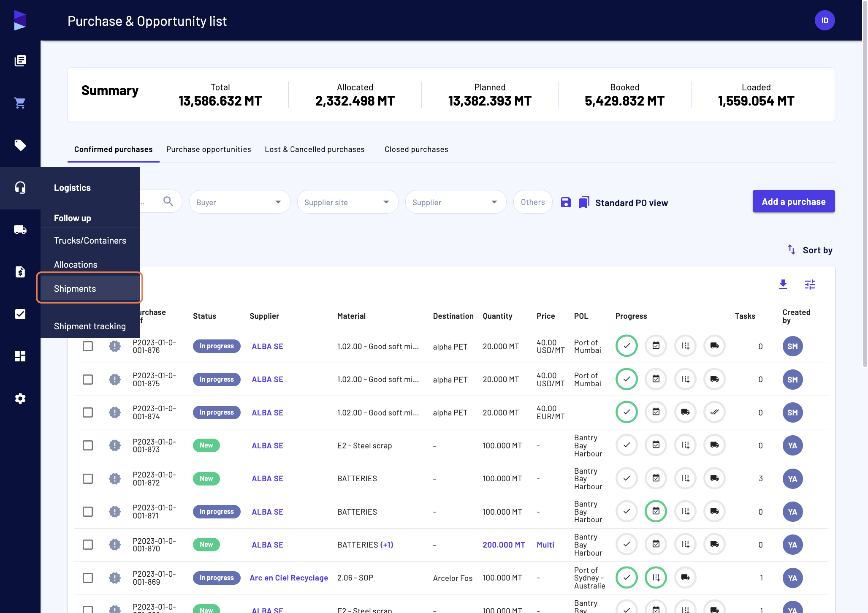Open the price tag sidebar icon

[20, 145]
